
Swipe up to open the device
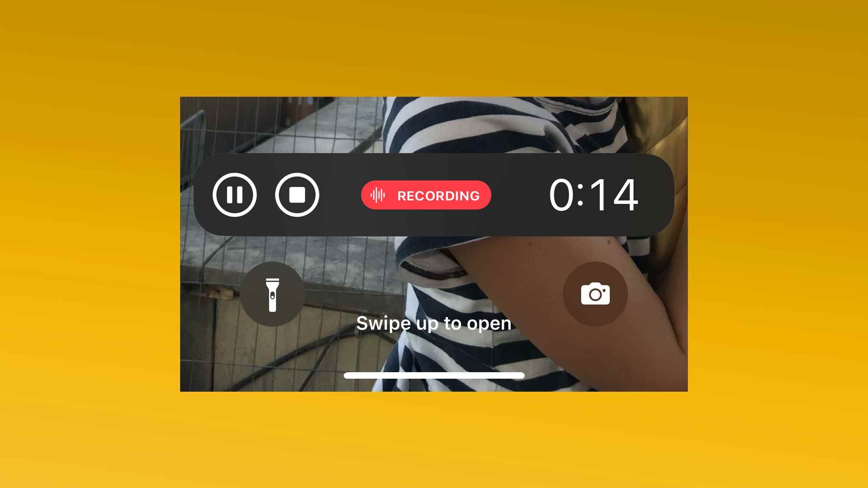(434, 375)
